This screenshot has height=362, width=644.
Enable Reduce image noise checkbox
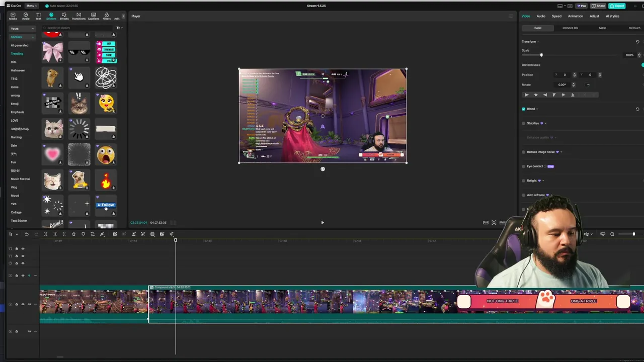[523, 152]
